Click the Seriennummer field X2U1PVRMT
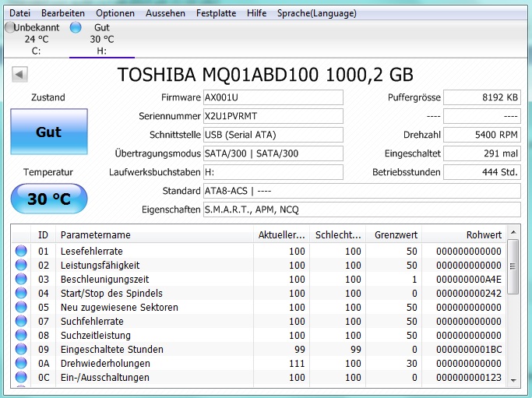Image resolution: width=532 pixels, height=398 pixels. tap(273, 116)
